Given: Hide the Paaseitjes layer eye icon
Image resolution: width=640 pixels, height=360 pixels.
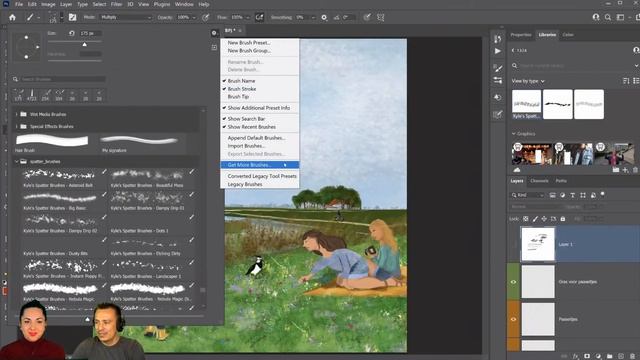Looking at the screenshot, I should 513,319.
